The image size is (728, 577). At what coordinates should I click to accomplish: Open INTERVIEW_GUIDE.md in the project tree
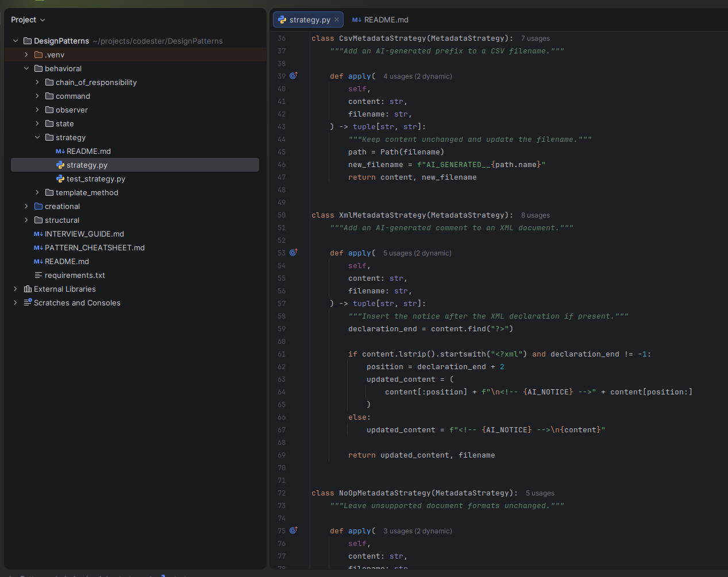(x=79, y=234)
